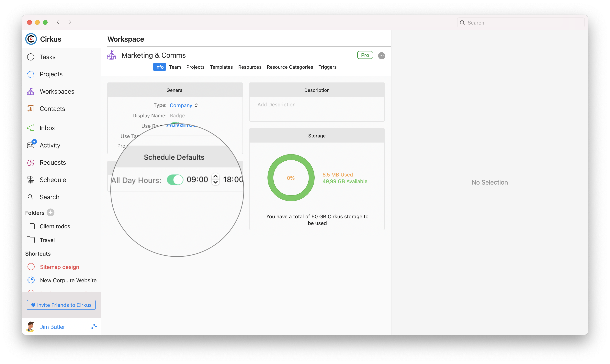
Task: Click the Travel folder icon
Action: (31, 240)
